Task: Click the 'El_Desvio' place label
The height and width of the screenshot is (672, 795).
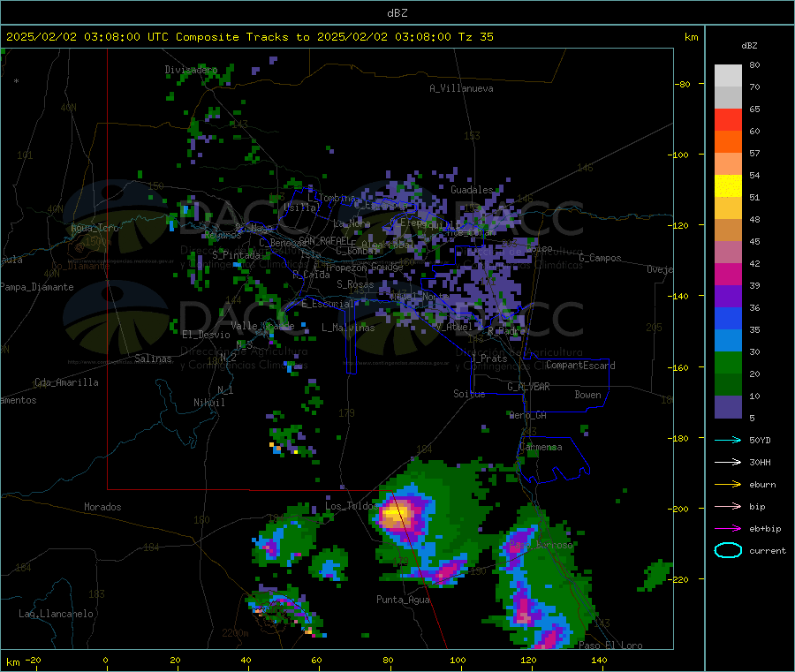Action: (206, 335)
